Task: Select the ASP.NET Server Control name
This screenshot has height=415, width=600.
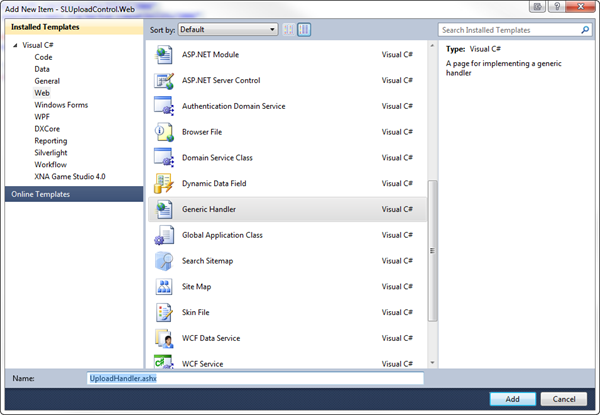Action: coord(221,80)
